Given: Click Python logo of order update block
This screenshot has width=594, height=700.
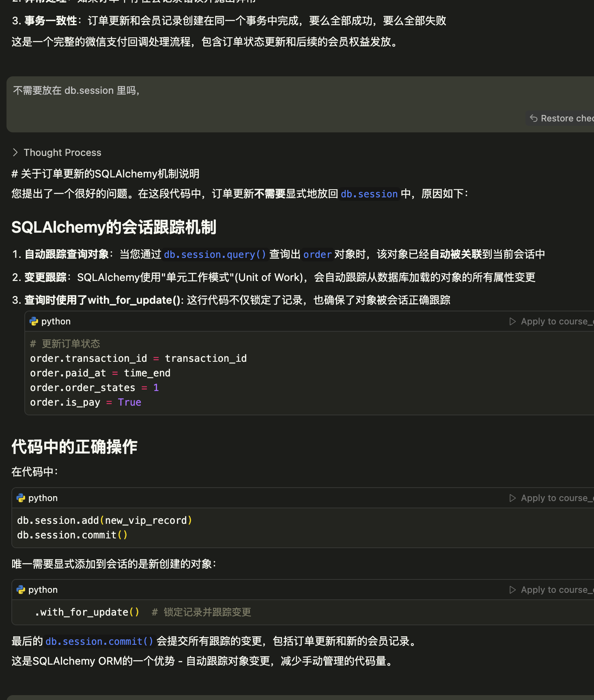Looking at the screenshot, I should (x=34, y=322).
